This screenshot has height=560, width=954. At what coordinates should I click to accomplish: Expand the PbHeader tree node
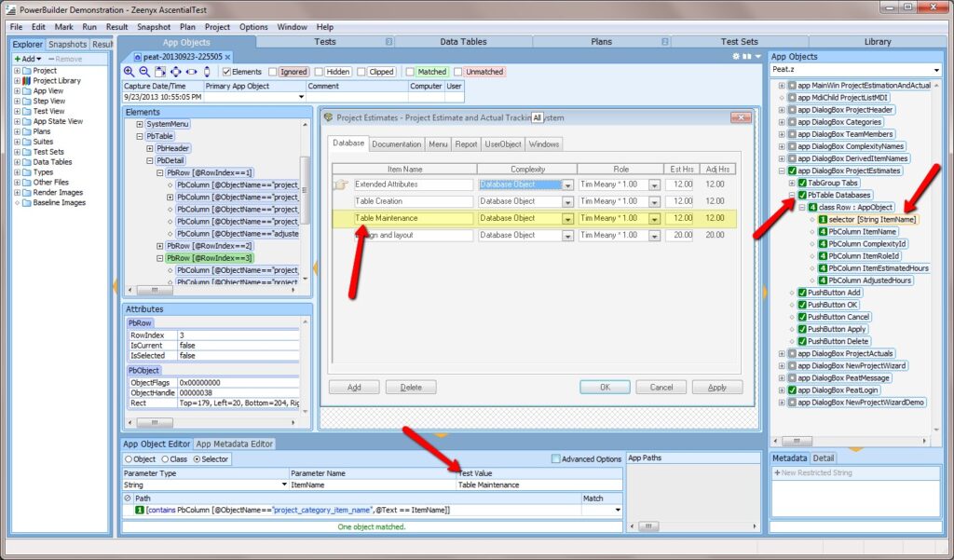[x=150, y=148]
